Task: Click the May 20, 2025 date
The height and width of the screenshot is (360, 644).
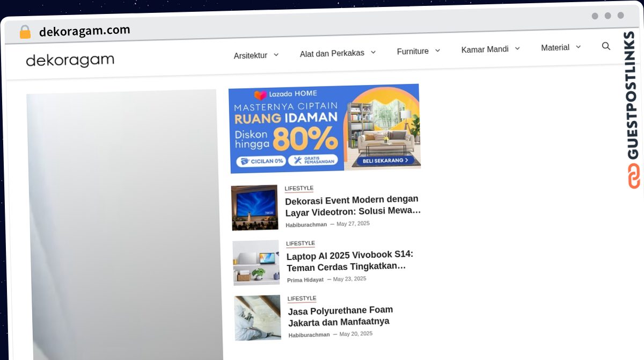Action: pyautogui.click(x=356, y=334)
